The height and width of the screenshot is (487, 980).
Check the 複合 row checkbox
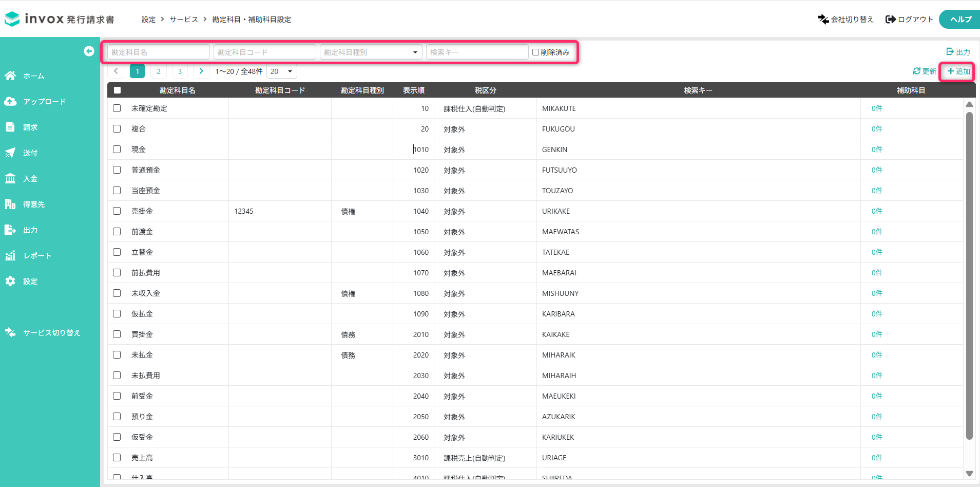point(117,129)
